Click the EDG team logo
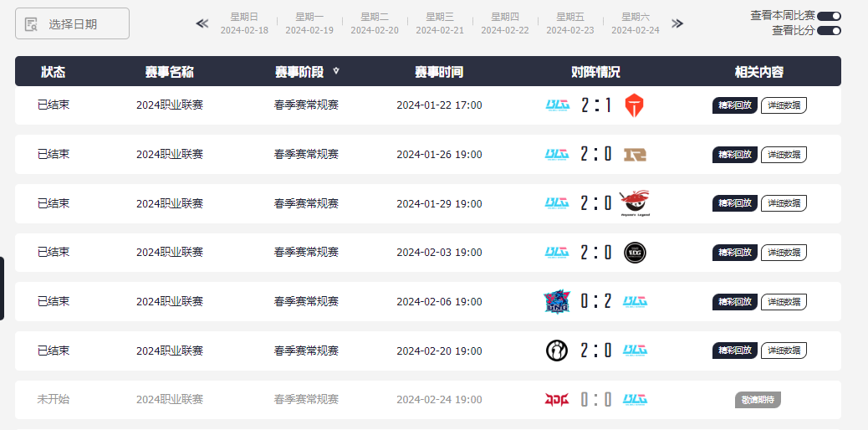This screenshot has width=868, height=430. coord(635,253)
